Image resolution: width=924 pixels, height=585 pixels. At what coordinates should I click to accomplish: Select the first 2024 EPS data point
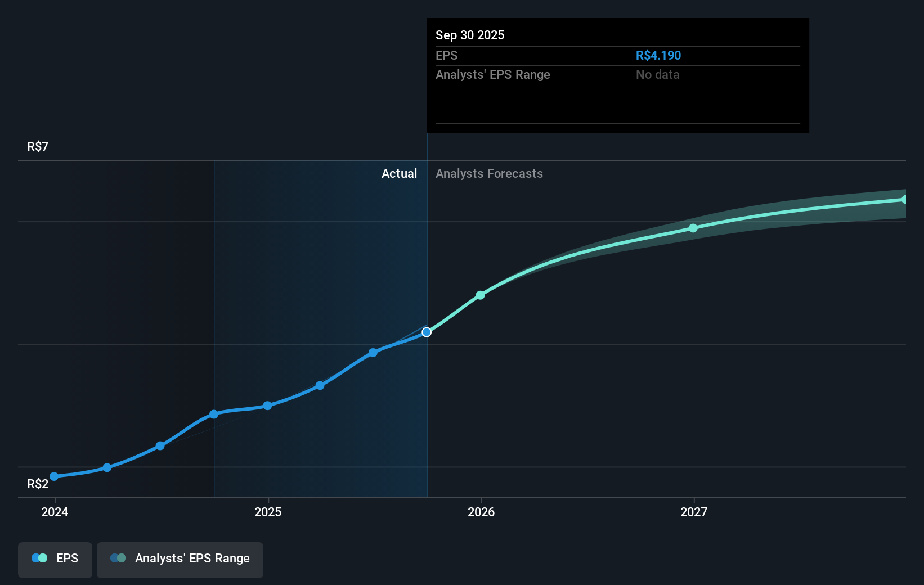54,476
